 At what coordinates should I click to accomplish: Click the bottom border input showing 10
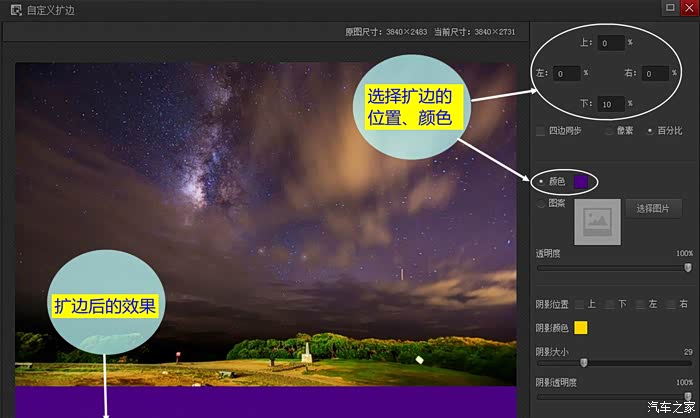pos(611,104)
